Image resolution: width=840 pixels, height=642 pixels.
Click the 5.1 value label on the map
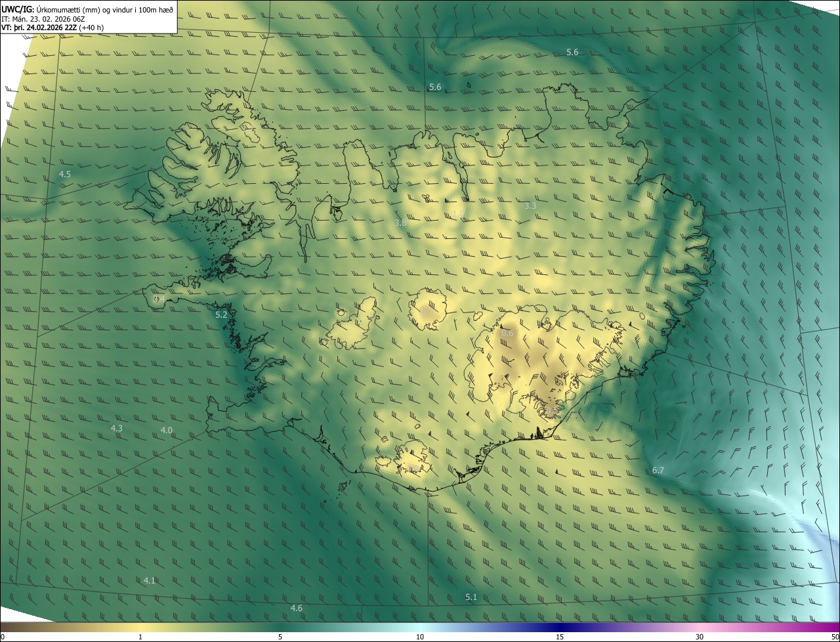pyautogui.click(x=471, y=597)
